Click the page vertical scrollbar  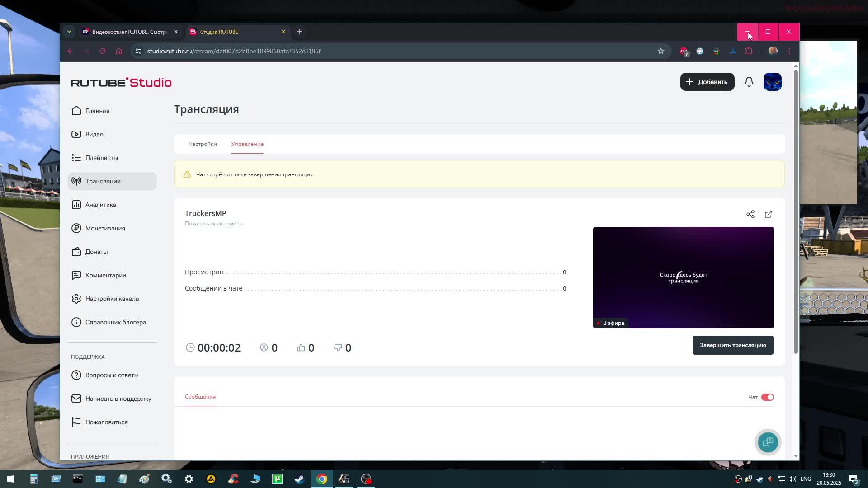click(x=796, y=211)
